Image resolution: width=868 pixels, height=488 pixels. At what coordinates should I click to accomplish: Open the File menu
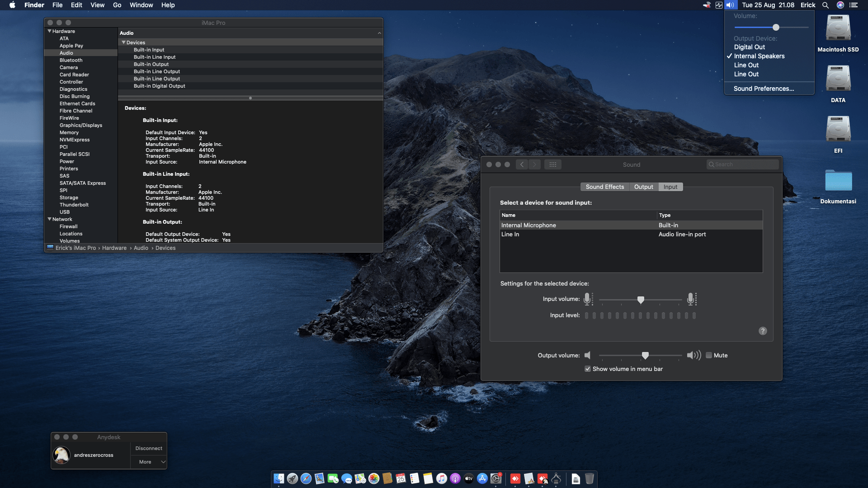(57, 5)
